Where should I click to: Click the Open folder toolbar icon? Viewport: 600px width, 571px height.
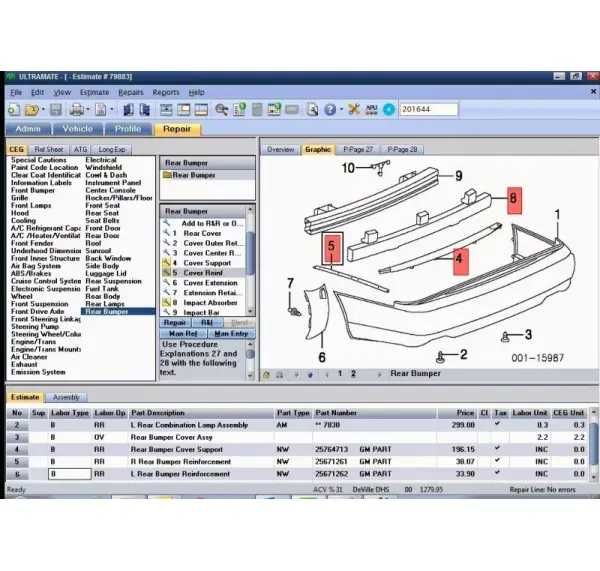pos(32,110)
